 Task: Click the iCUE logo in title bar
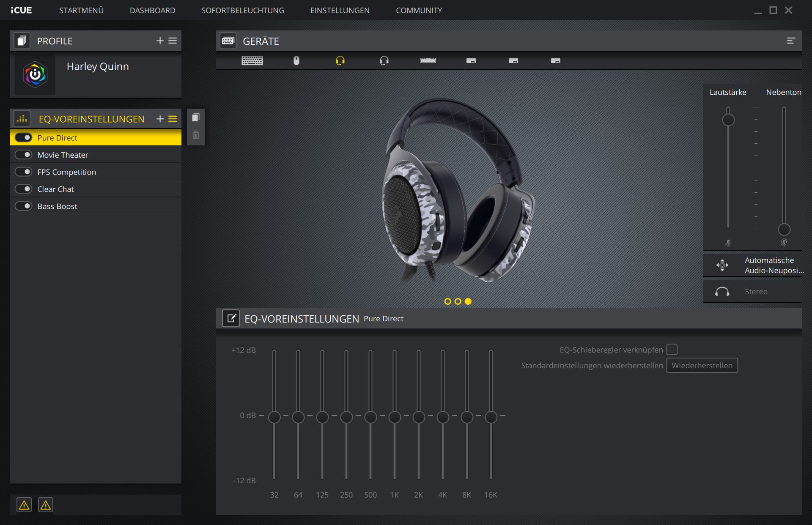(x=21, y=10)
